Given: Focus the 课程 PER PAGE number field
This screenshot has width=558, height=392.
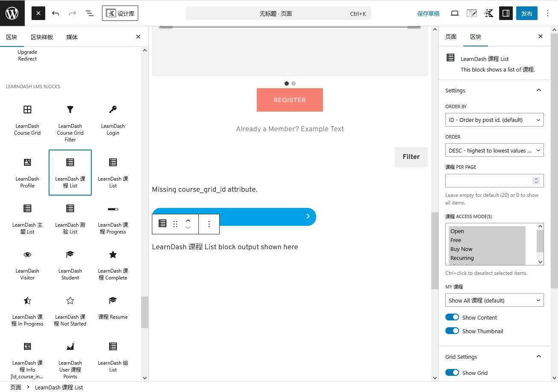Looking at the screenshot, I should coord(494,181).
